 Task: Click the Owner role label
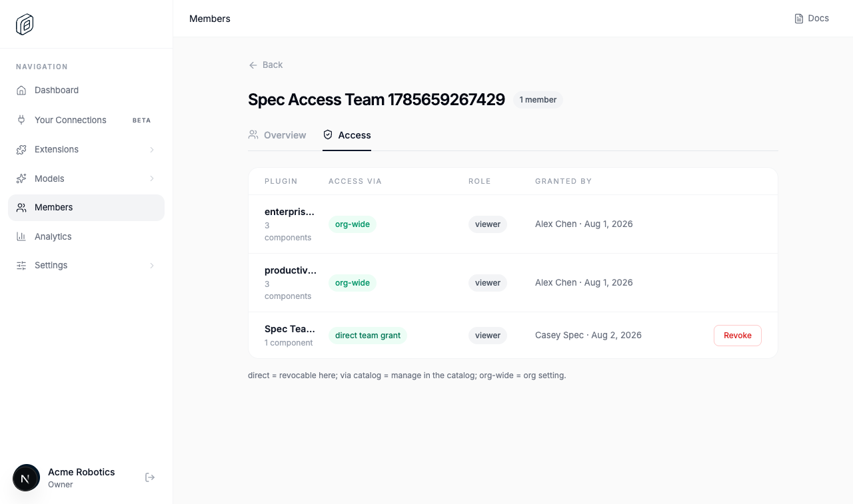click(x=61, y=485)
